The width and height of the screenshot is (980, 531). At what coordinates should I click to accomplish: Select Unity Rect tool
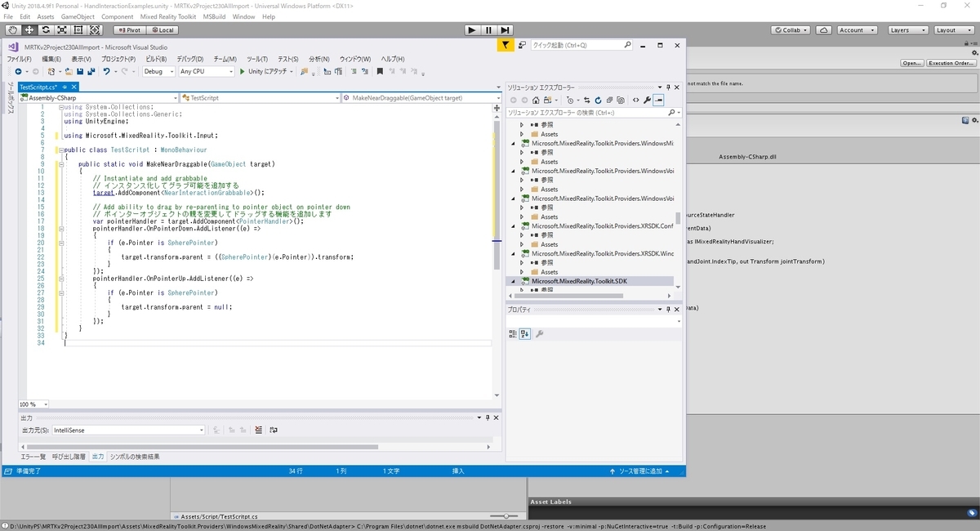78,30
